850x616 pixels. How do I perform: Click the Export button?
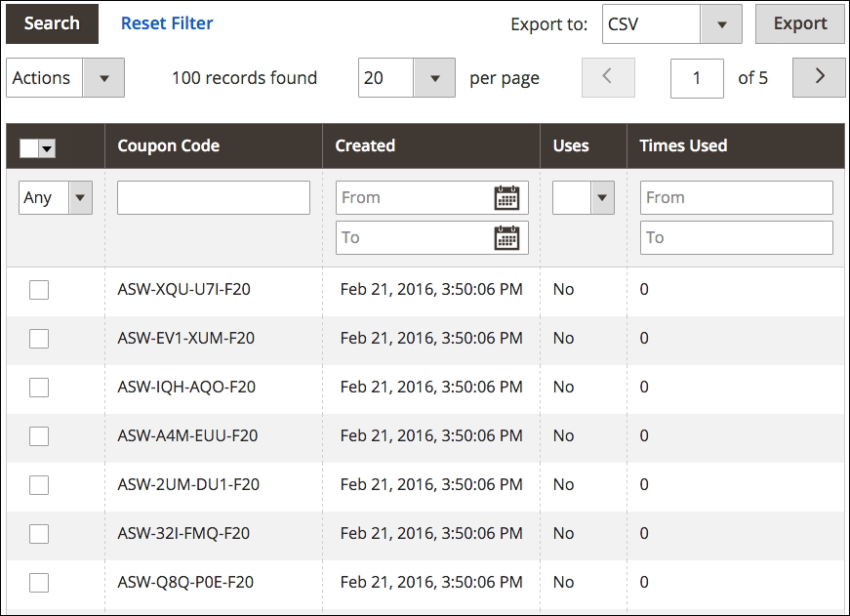coord(799,23)
